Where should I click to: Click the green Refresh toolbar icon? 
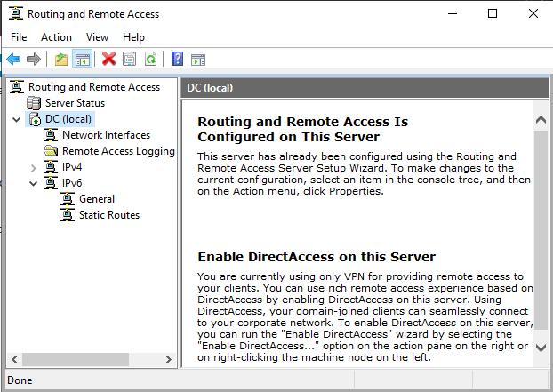point(150,59)
